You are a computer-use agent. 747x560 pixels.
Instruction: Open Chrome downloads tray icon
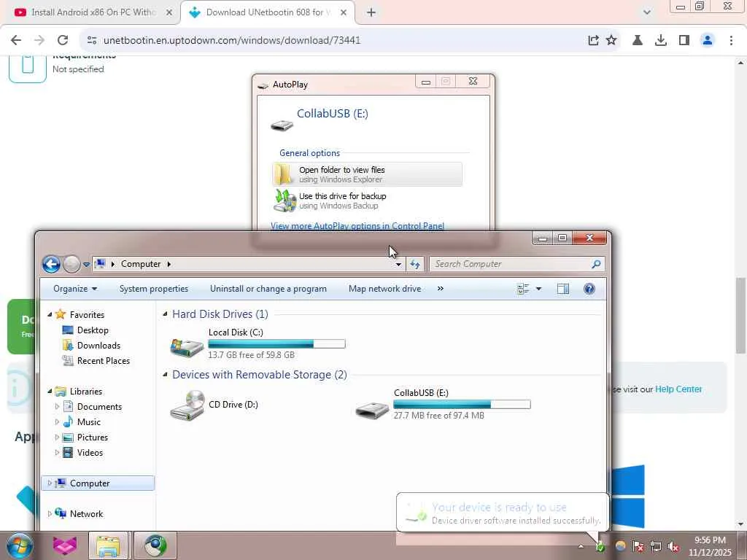coord(661,40)
